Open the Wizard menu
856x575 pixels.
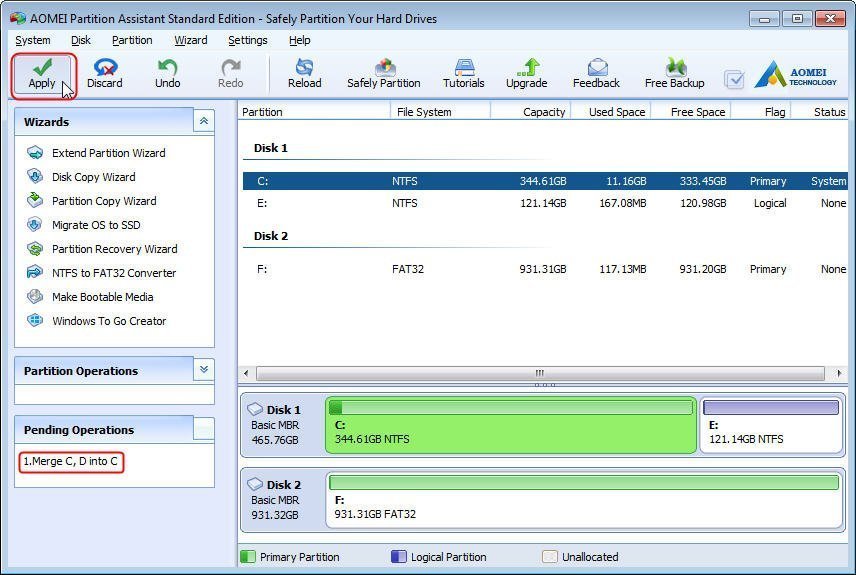click(x=191, y=40)
